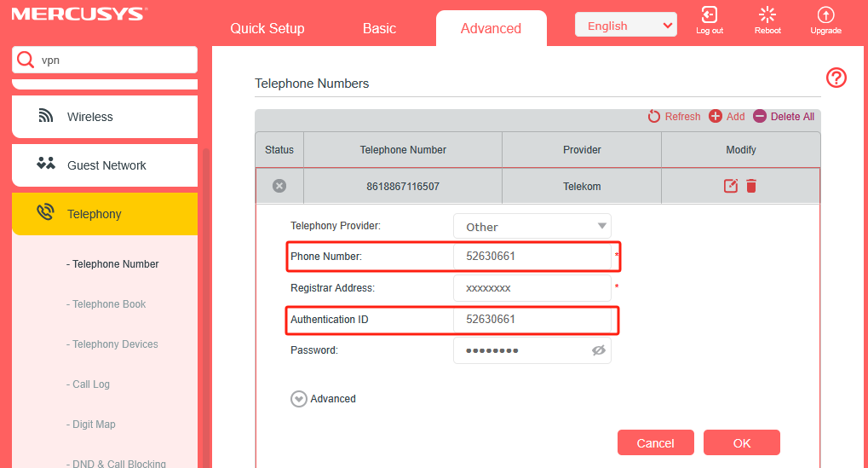Click the vpn search input field

(105, 60)
